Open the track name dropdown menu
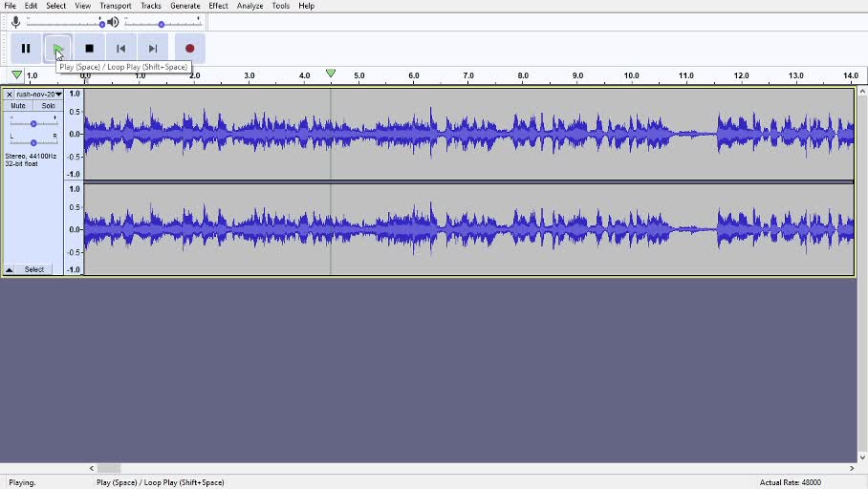 39,94
